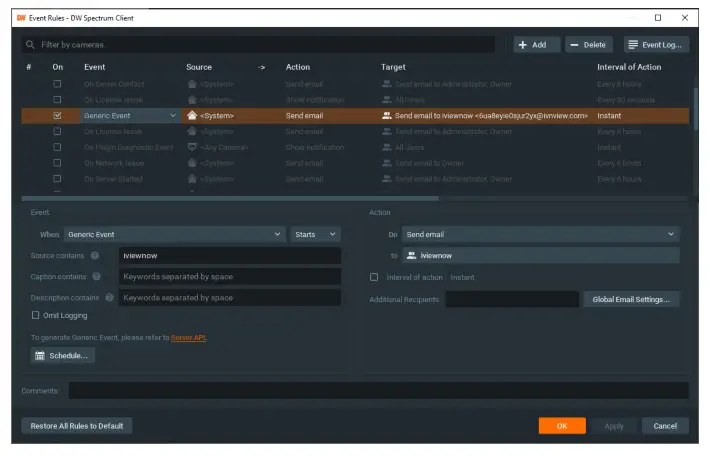
Task: Click the Additional Recipients field
Action: coord(512,299)
